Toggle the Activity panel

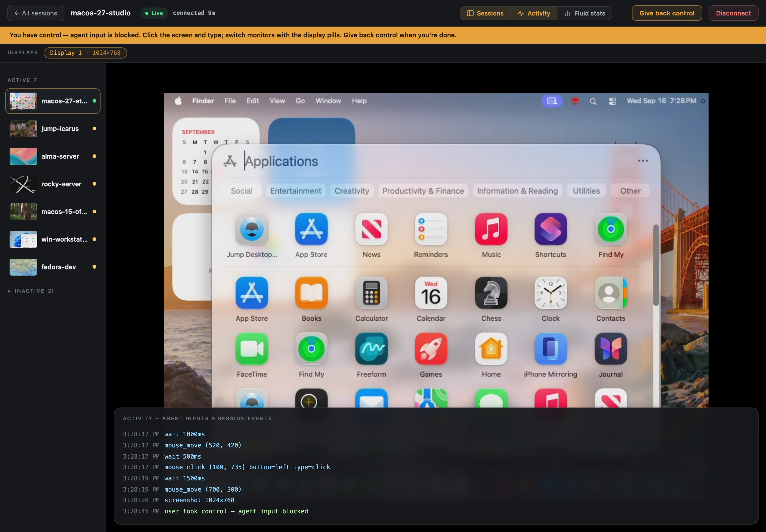534,13
